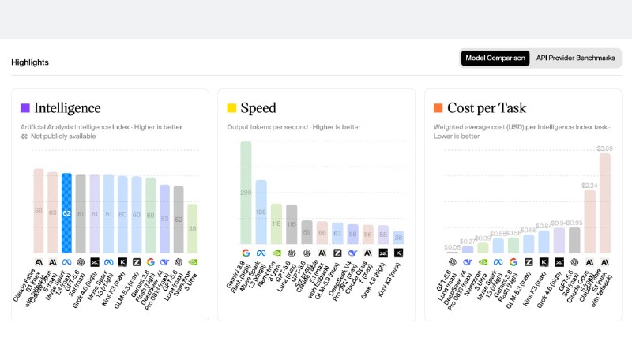Click the Cost per Task card title
The width and height of the screenshot is (632, 364).
(487, 108)
